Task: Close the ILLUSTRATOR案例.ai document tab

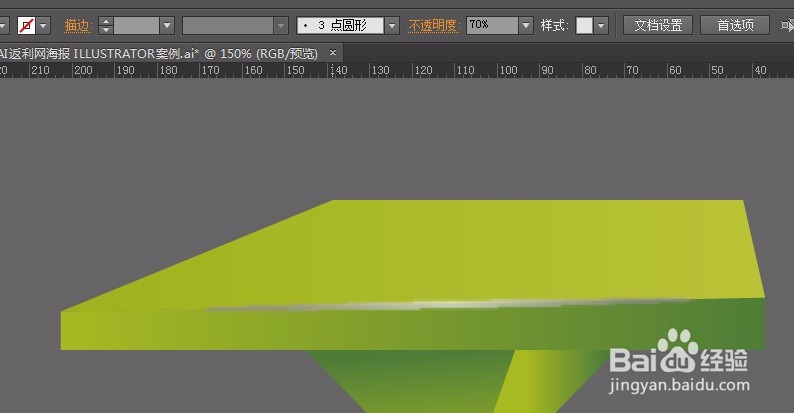Action: (x=333, y=52)
